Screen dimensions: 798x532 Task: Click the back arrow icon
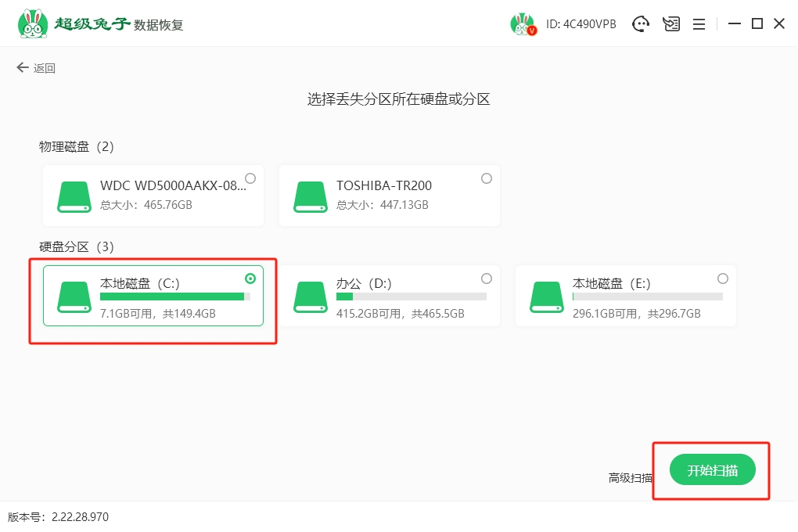[22, 68]
